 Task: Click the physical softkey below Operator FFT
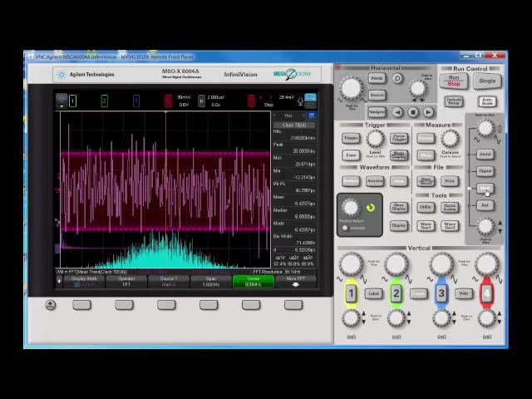pos(124,305)
